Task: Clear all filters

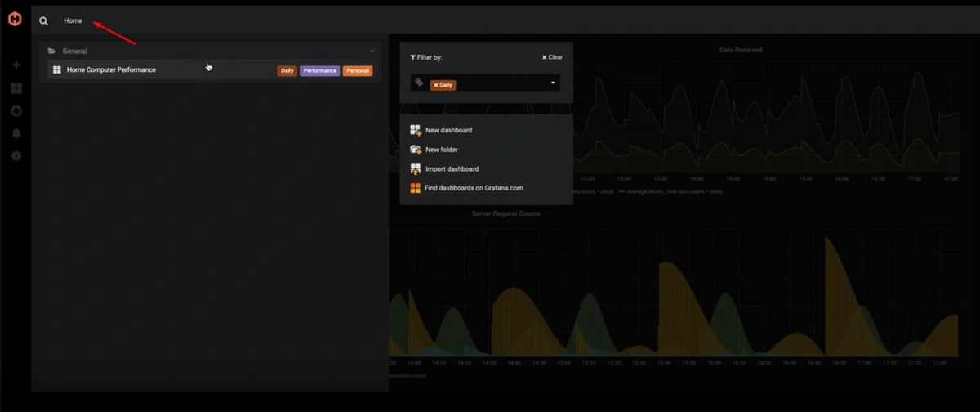Action: pyautogui.click(x=552, y=57)
